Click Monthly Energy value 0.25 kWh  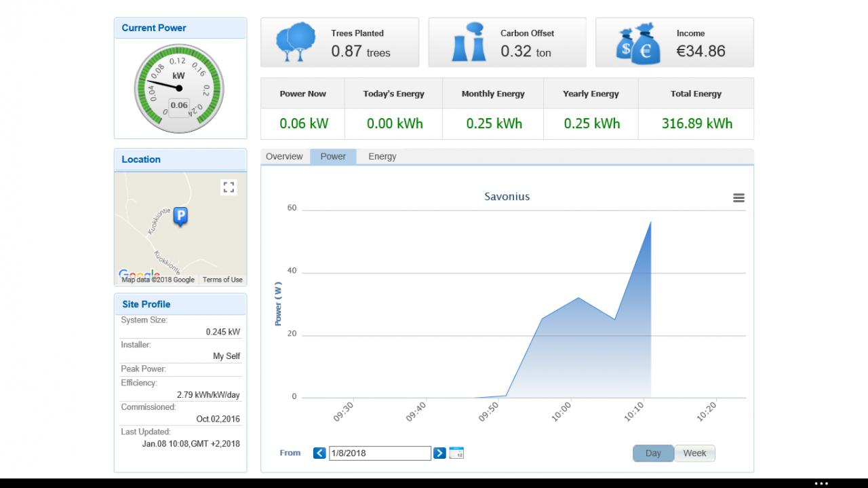[494, 124]
